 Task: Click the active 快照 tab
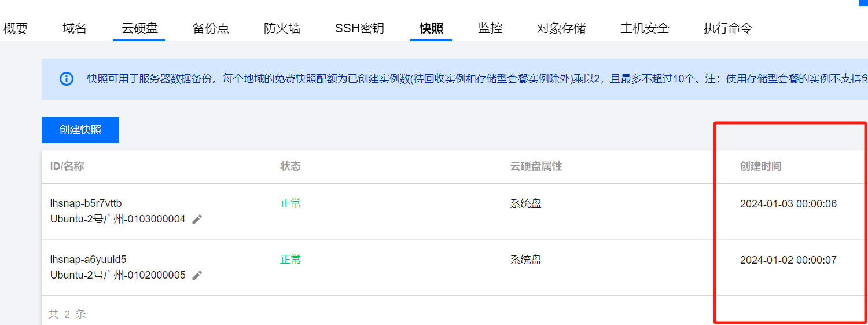pyautogui.click(x=431, y=28)
